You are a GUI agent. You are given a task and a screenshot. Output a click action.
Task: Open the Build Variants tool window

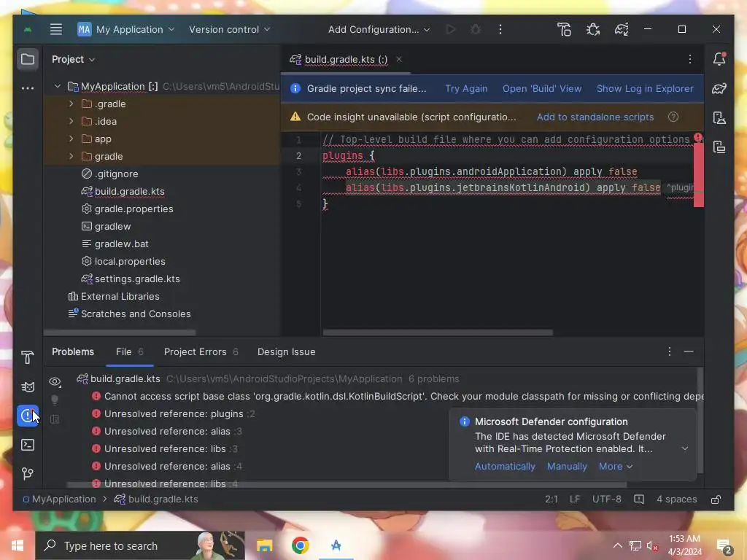[x=28, y=357]
